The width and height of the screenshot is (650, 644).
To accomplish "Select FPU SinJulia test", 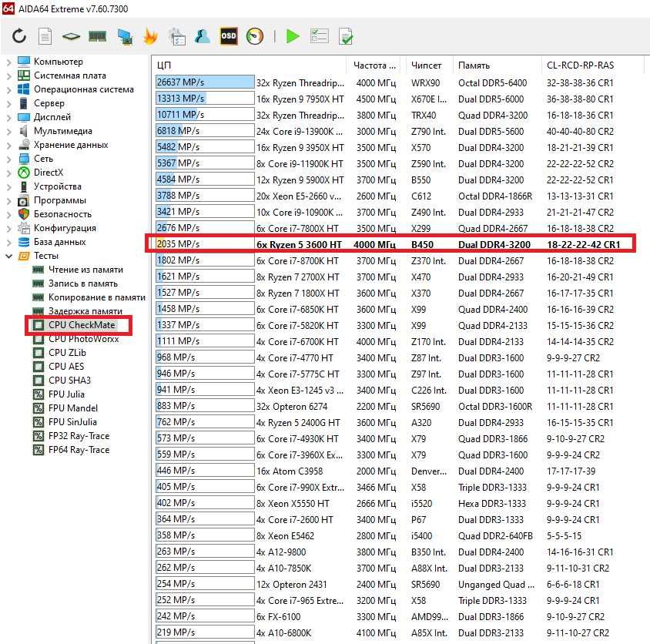I will [x=72, y=421].
